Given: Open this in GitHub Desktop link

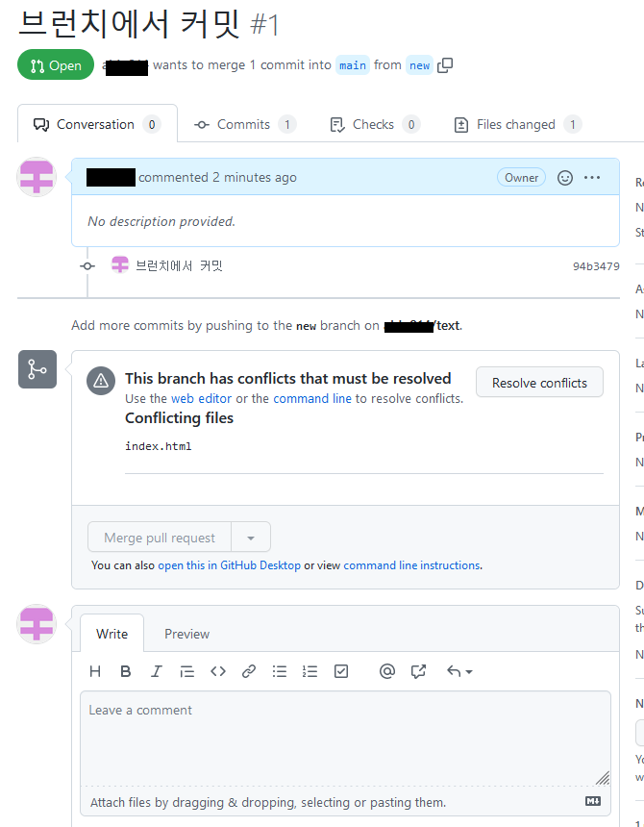Looking at the screenshot, I should pyautogui.click(x=230, y=565).
